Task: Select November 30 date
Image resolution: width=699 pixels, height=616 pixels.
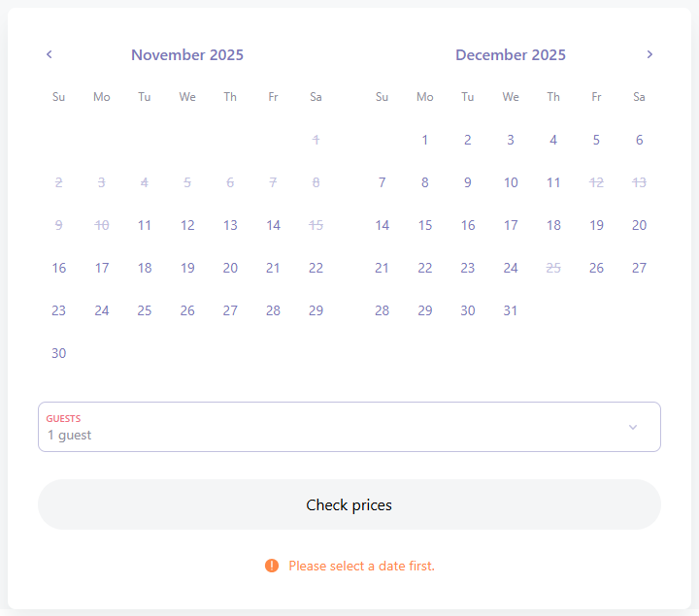Action: click(59, 353)
